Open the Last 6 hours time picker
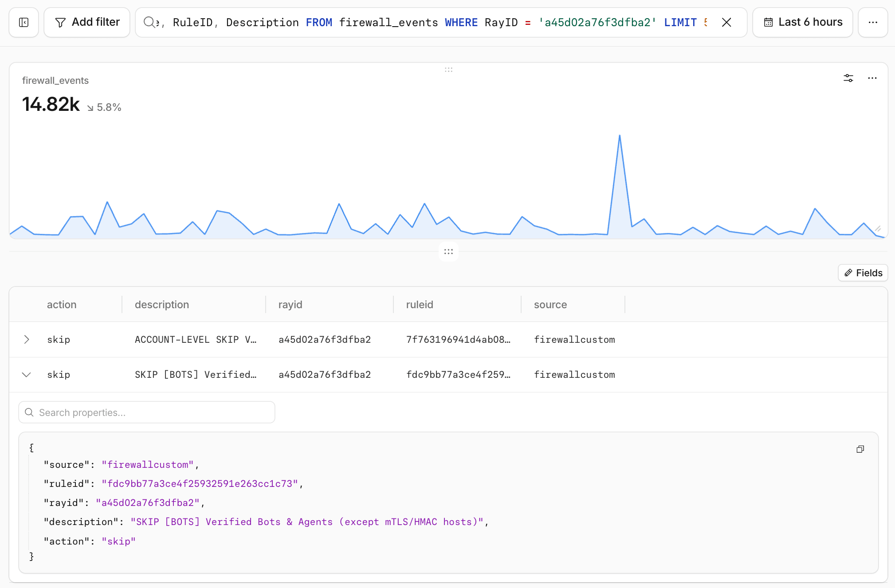Screen dimensions: 895x588 [803, 22]
